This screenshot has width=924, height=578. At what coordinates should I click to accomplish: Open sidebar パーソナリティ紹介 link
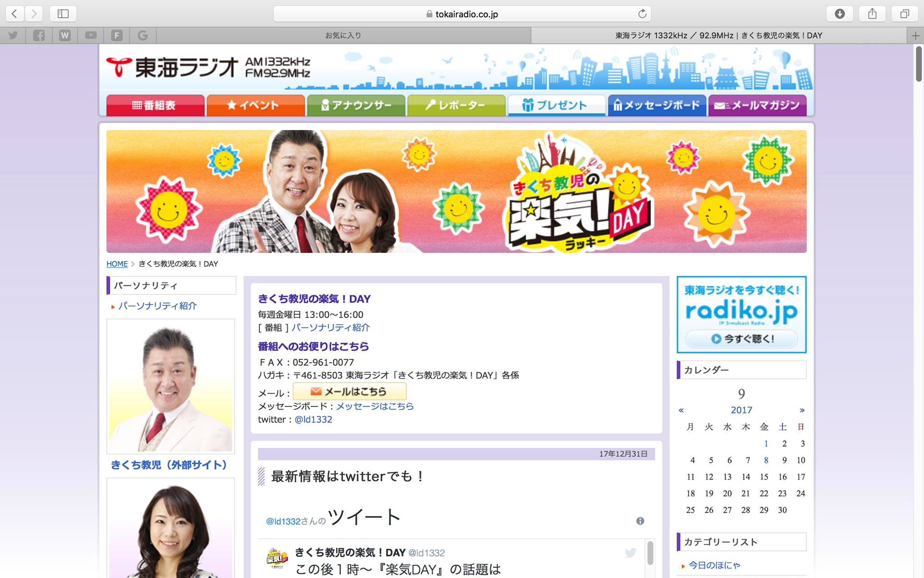(157, 306)
